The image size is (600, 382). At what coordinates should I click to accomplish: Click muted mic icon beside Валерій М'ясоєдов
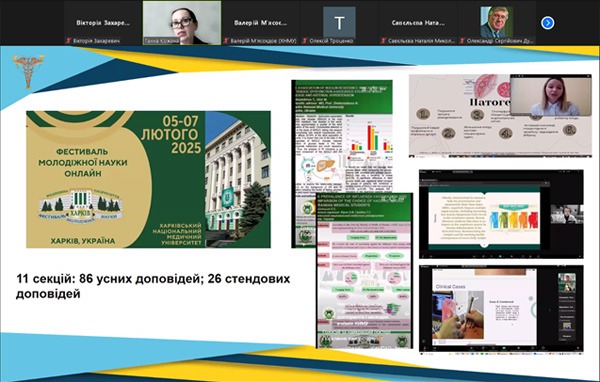pyautogui.click(x=226, y=41)
